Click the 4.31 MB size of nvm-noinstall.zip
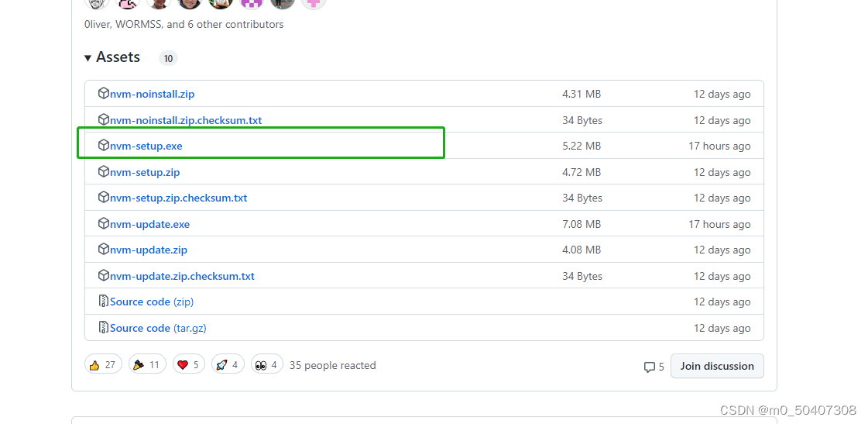The width and height of the screenshot is (868, 424). (582, 95)
